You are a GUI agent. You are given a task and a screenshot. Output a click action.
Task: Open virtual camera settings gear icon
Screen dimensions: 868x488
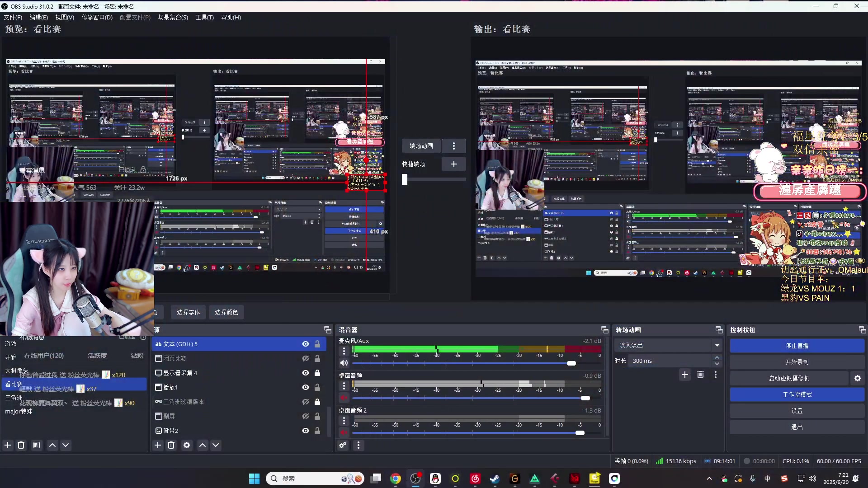pos(858,378)
